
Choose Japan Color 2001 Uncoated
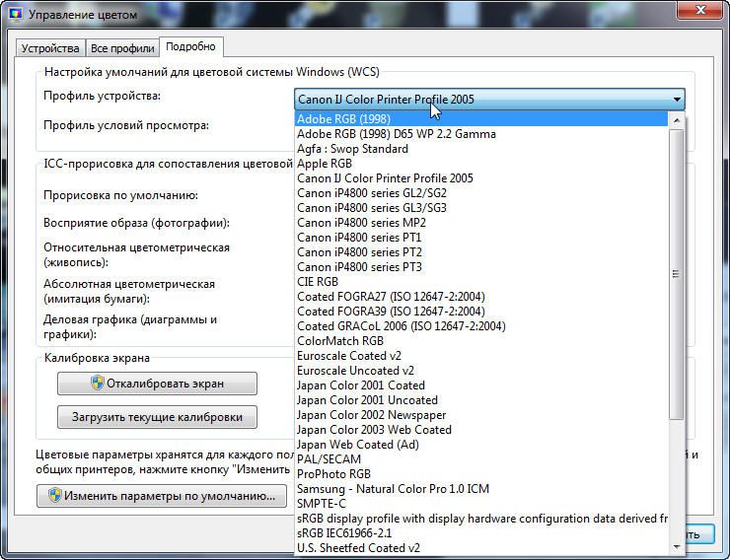[481, 400]
